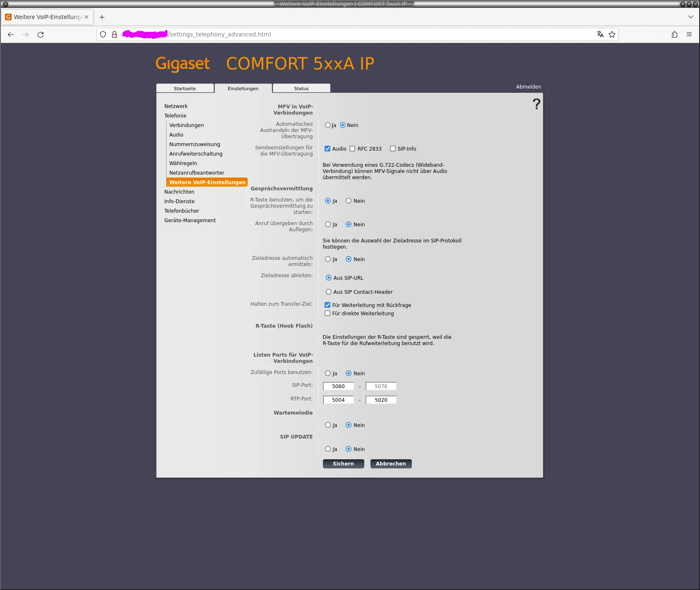Screen dimensions: 700x590
Task: Switch to the Einstellungen tab
Action: pos(243,89)
